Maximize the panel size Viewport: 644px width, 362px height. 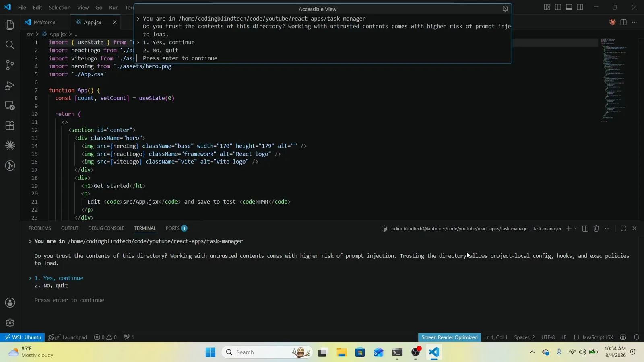point(623,228)
